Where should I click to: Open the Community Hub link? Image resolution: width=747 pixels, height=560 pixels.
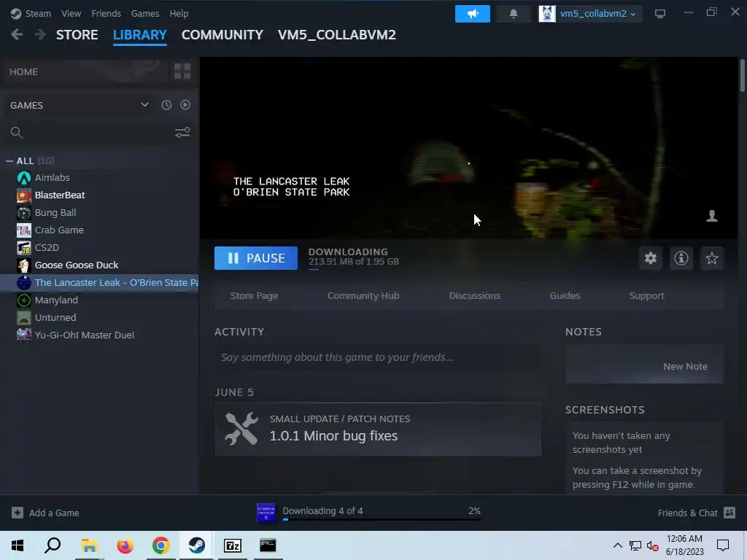[363, 296]
